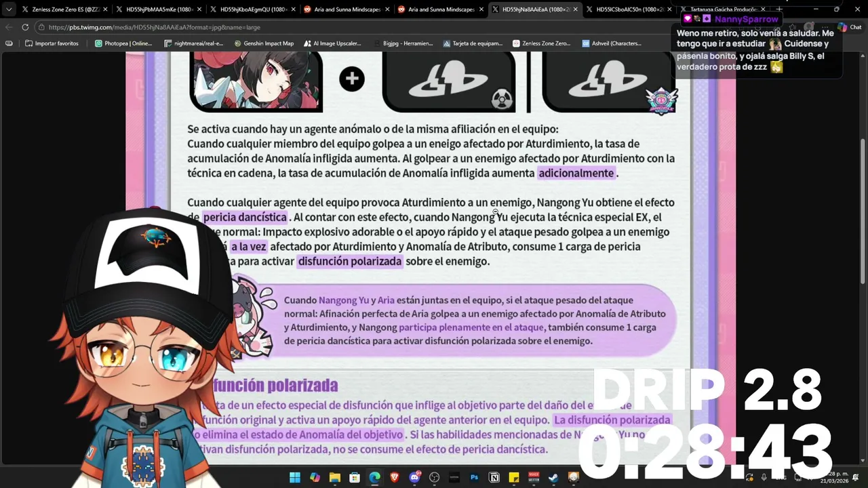Viewport: 868px width, 488px height.
Task: Launch Copilot from the taskbar
Action: point(315,477)
